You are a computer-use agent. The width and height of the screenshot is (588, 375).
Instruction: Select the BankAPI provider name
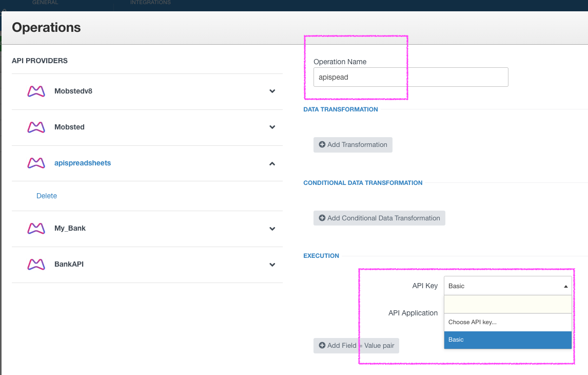pyautogui.click(x=69, y=264)
